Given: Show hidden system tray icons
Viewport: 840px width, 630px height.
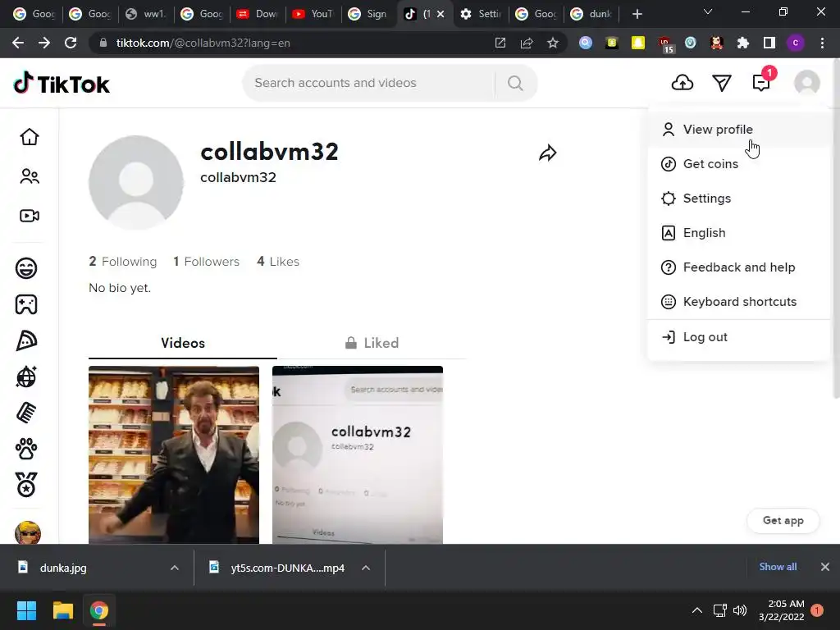Looking at the screenshot, I should pyautogui.click(x=697, y=610).
